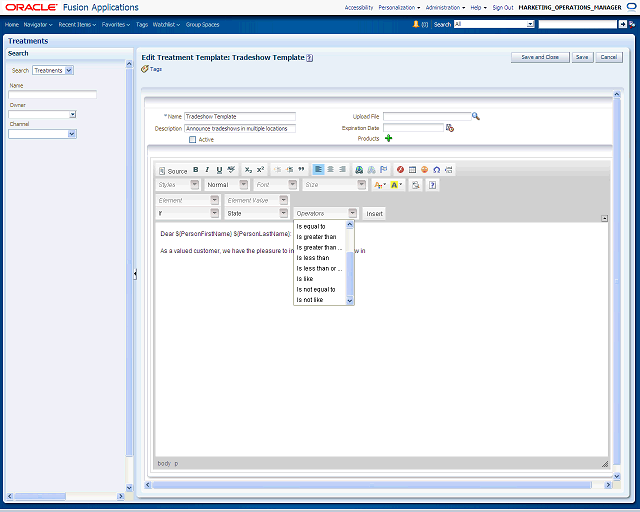Open the Element dropdown

pyautogui.click(x=188, y=200)
